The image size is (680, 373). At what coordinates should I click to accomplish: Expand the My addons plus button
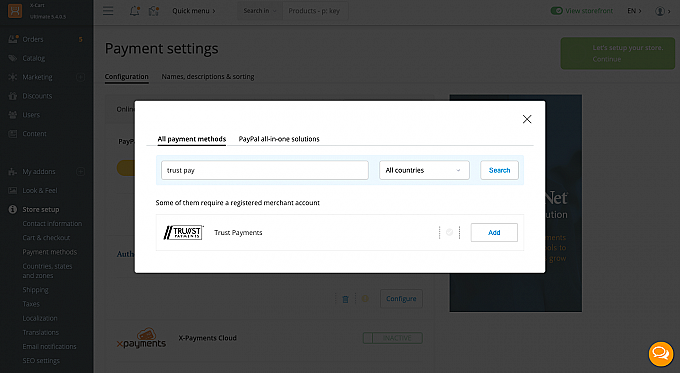click(80, 172)
